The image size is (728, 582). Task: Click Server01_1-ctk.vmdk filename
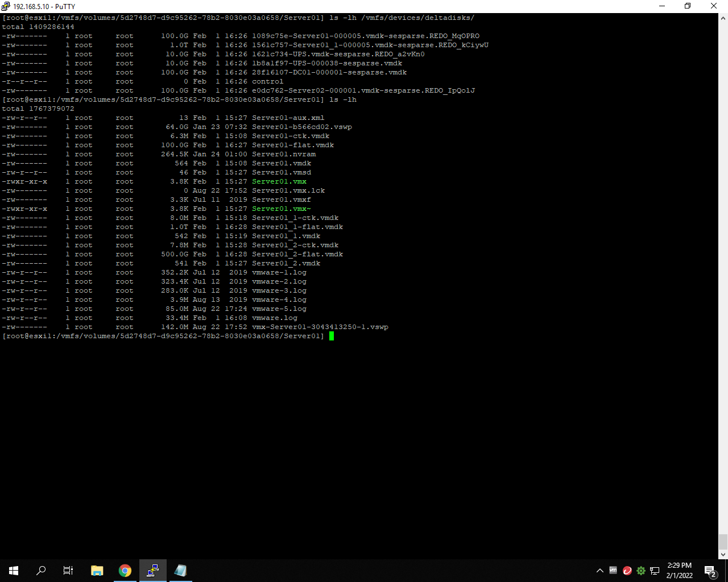[x=295, y=218]
